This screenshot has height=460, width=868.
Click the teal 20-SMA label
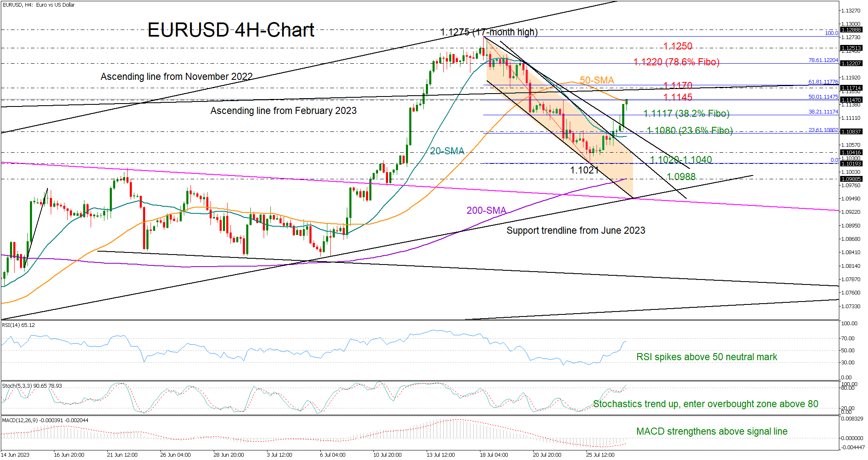447,151
